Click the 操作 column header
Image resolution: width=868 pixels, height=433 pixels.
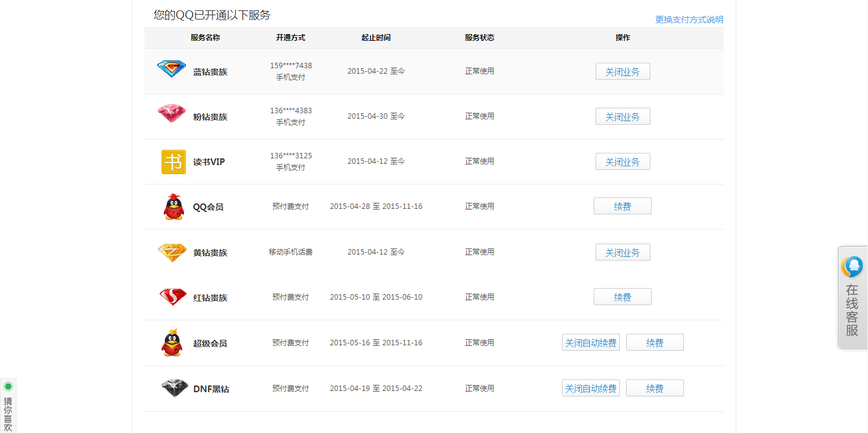(623, 38)
